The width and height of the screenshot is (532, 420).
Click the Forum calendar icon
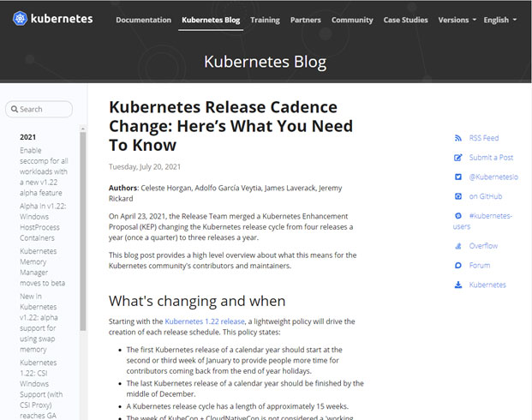[458, 266]
